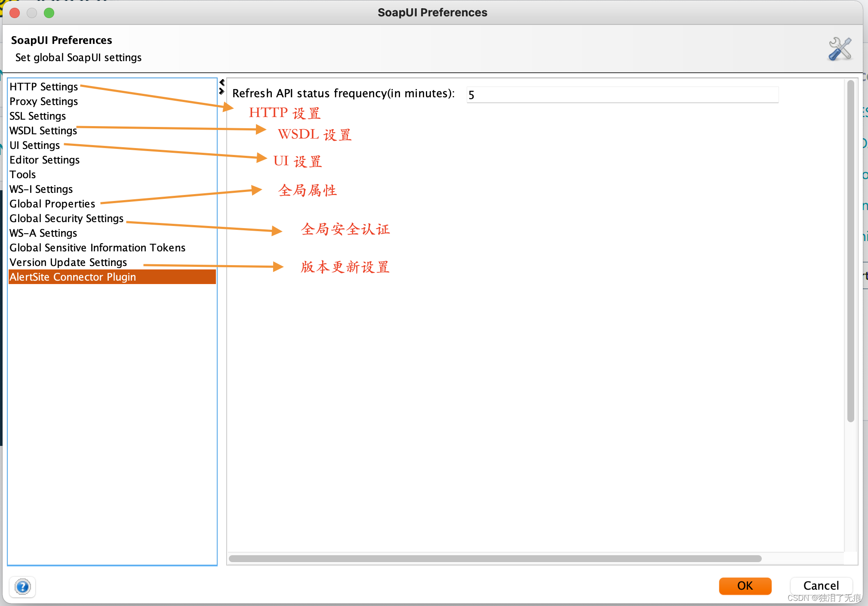Select HTTP Settings in the list
This screenshot has width=868, height=606.
tap(43, 87)
